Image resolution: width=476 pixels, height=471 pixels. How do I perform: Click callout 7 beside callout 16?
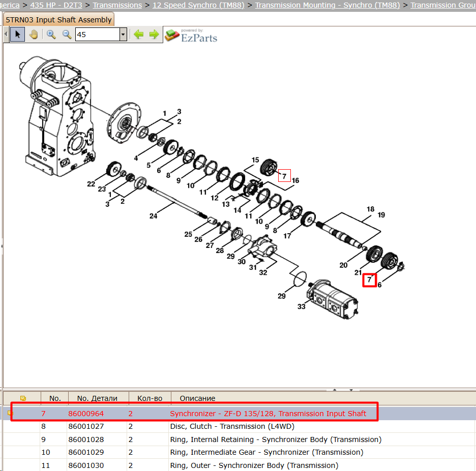[284, 176]
